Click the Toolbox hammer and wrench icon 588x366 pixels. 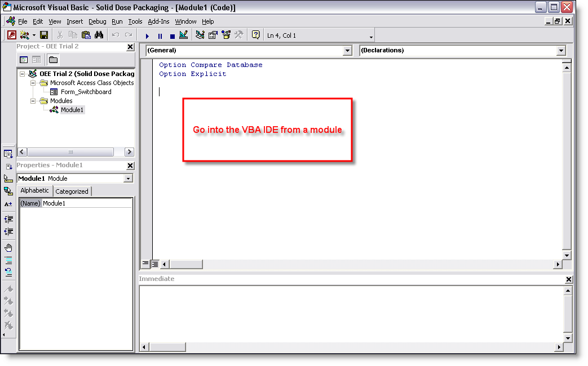pos(238,35)
